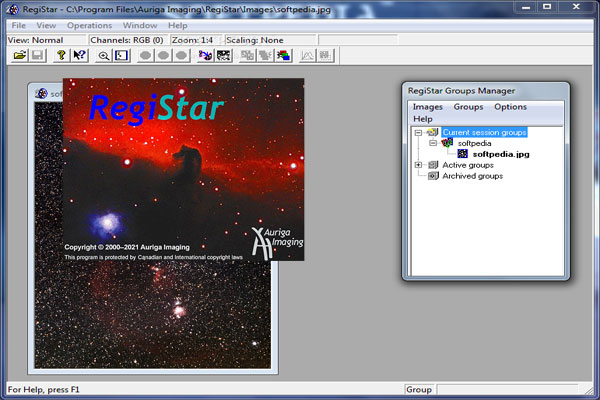The image size is (600, 400).
Task: Select softpedia.jpg in the groups tree
Action: point(501,154)
